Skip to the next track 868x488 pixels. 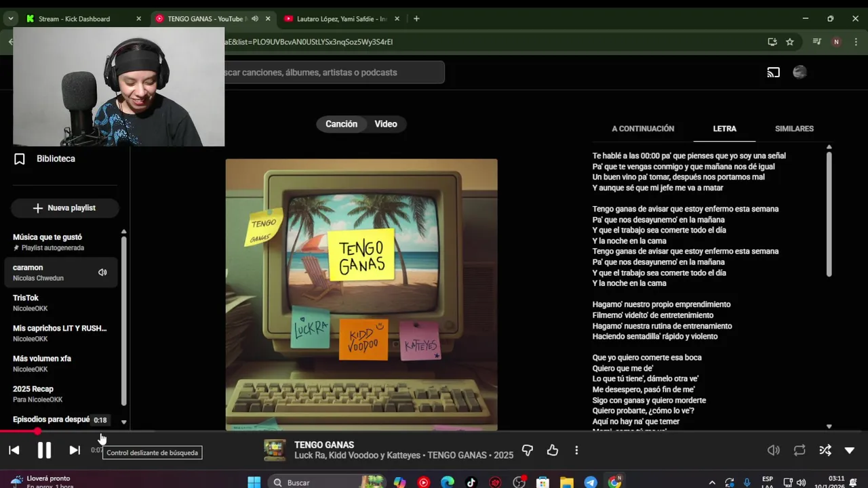(x=75, y=450)
